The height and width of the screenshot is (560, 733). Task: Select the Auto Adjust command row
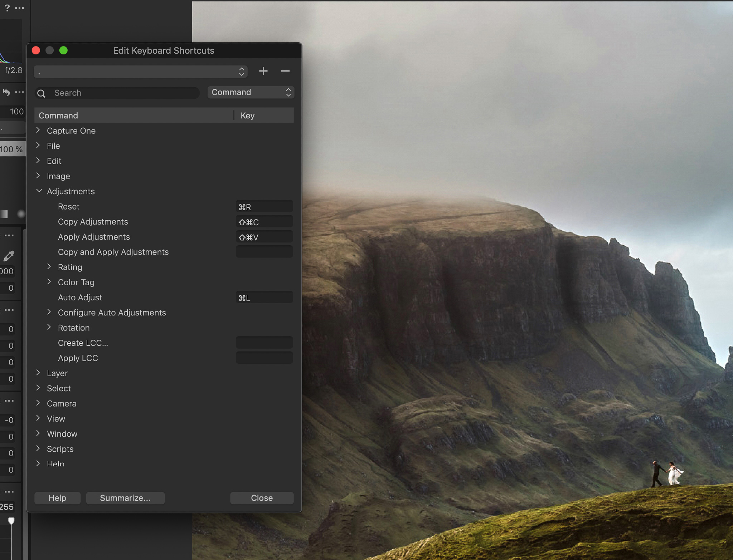pyautogui.click(x=80, y=297)
